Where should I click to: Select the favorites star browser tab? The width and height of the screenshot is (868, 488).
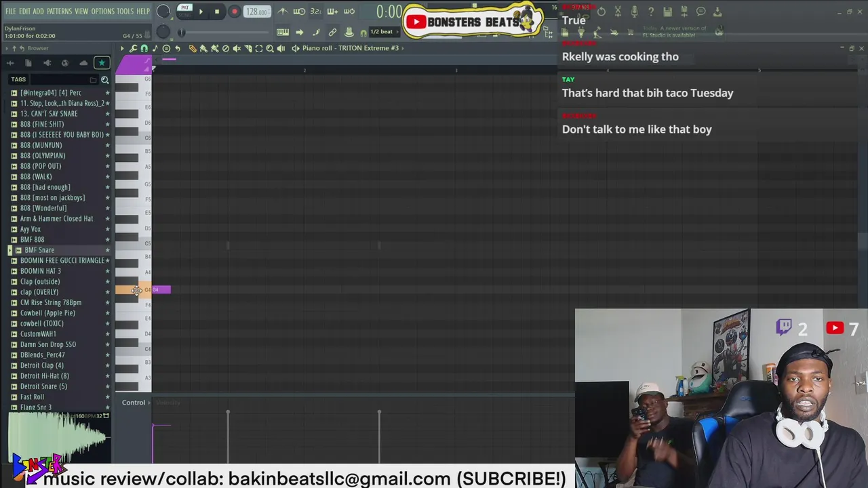pyautogui.click(x=102, y=63)
